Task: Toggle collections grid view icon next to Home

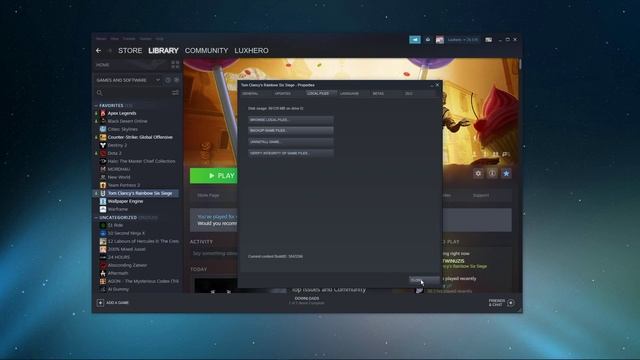Action: pyautogui.click(x=175, y=64)
